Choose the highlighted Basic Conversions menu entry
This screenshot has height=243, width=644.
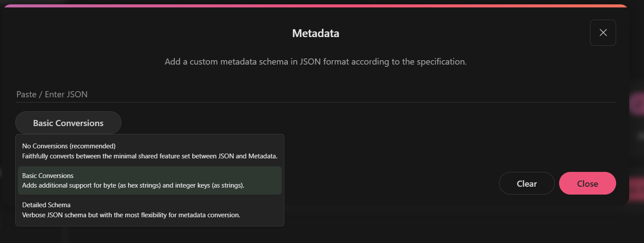pos(48,176)
